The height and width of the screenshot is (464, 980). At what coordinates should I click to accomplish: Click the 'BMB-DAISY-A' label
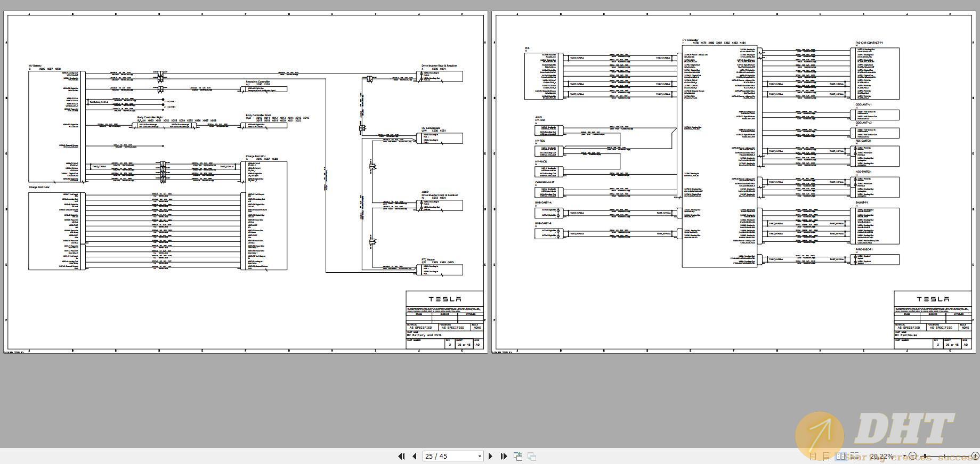click(x=543, y=202)
